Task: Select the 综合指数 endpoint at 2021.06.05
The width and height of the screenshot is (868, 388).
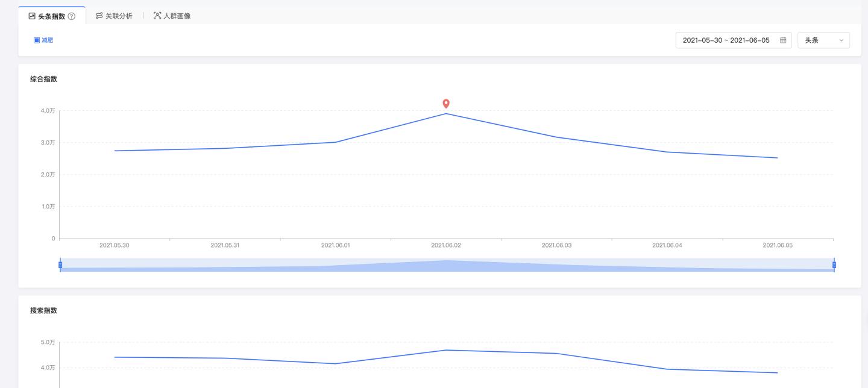Action: (778, 158)
